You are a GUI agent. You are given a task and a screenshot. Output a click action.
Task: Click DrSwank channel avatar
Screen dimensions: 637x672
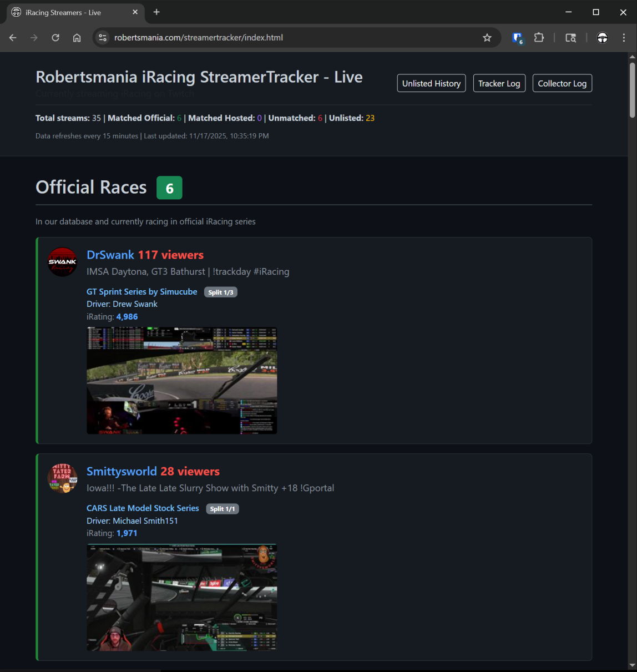pos(62,262)
